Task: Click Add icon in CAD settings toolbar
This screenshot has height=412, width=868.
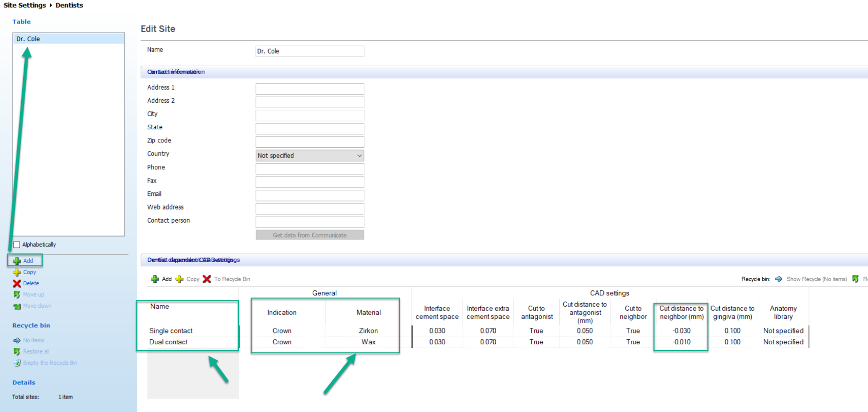Action: [155, 279]
